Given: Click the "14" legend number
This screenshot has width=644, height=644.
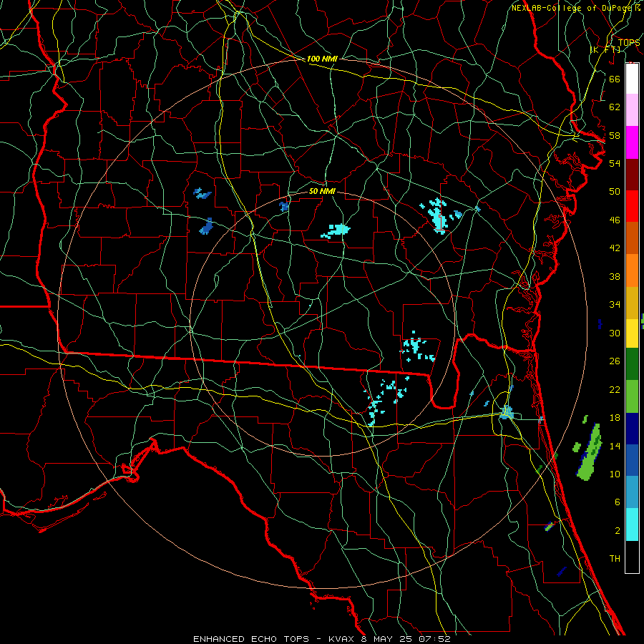Looking at the screenshot, I should pyautogui.click(x=615, y=446).
